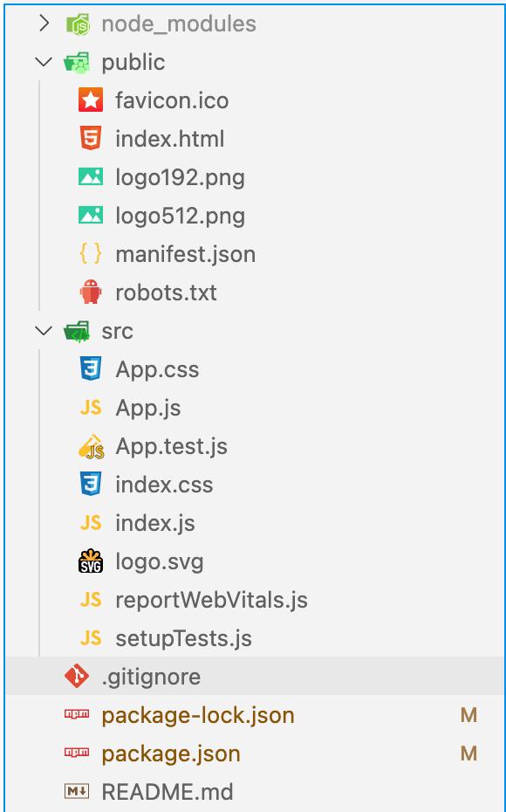Open App.test.js file
506x812 pixels.
click(171, 446)
